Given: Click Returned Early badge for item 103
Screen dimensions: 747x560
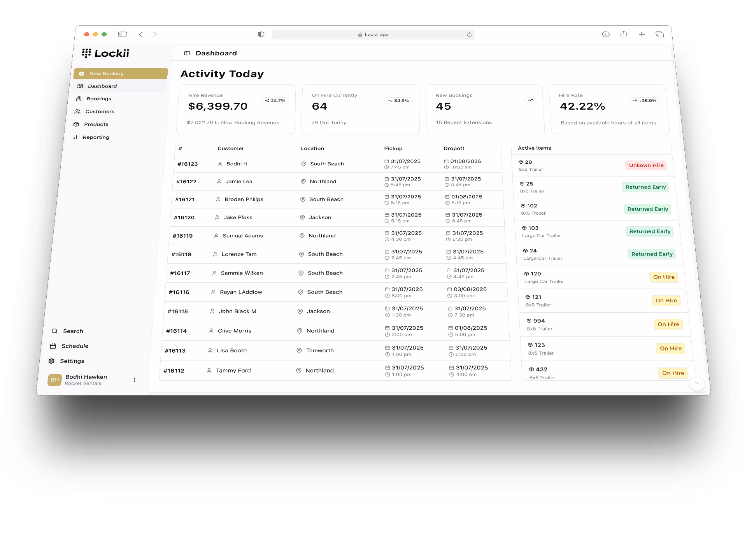Looking at the screenshot, I should click(x=650, y=231).
